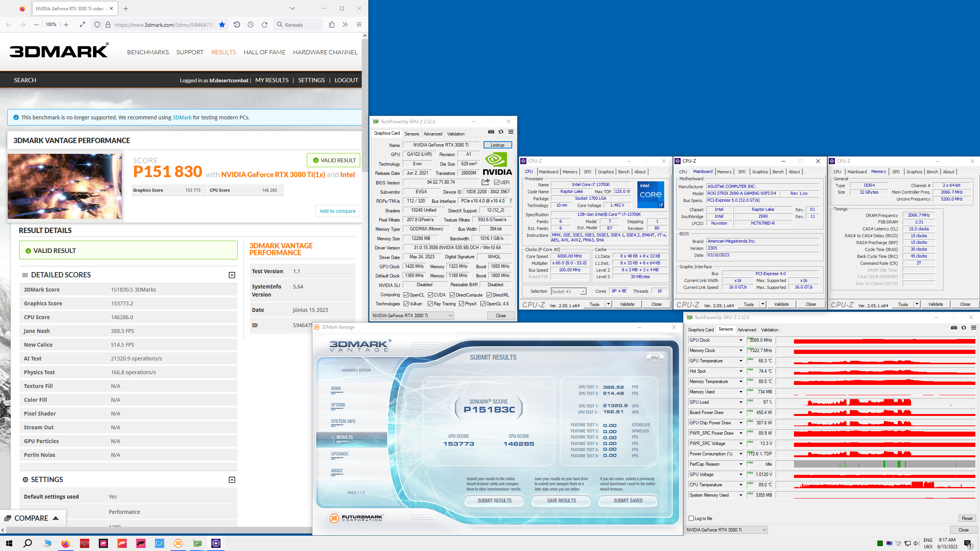Viewport: 980px width, 551px height.
Task: Open Board Power Draw sensor dropdown
Action: [x=740, y=412]
